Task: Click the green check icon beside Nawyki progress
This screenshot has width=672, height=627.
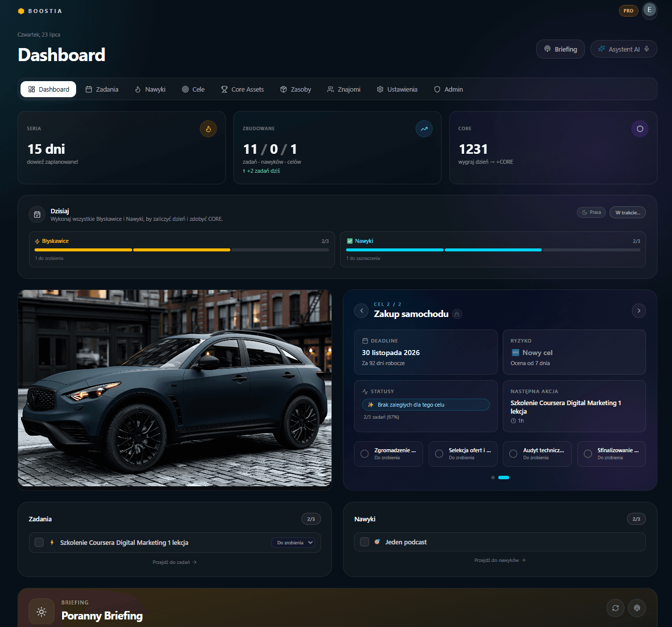Action: click(x=350, y=241)
